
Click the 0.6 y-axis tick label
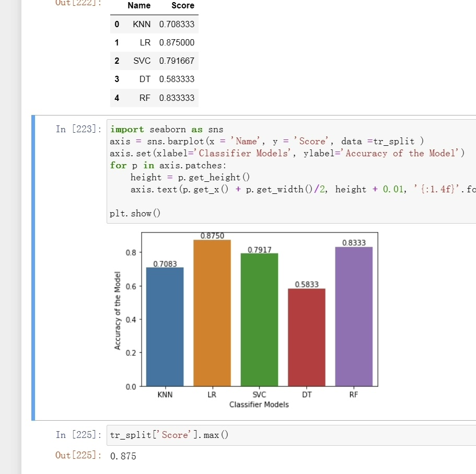coord(131,286)
